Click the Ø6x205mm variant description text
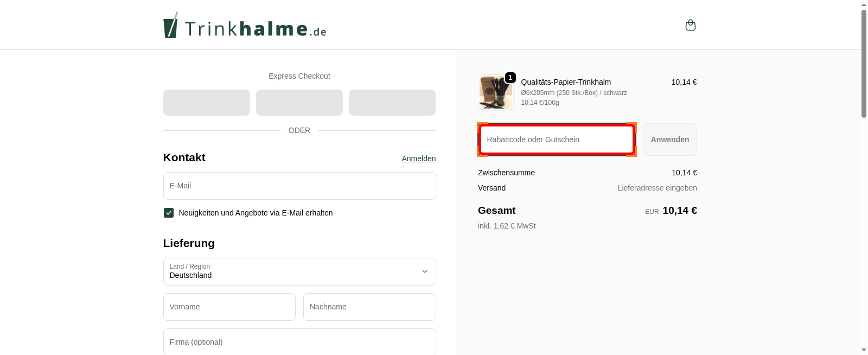This screenshot has height=355, width=868. (574, 93)
